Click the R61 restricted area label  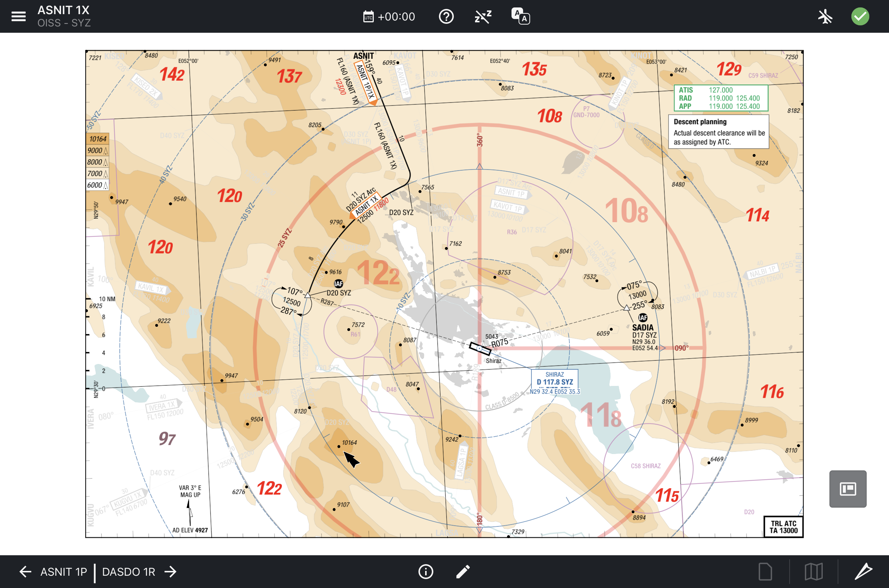pyautogui.click(x=355, y=334)
